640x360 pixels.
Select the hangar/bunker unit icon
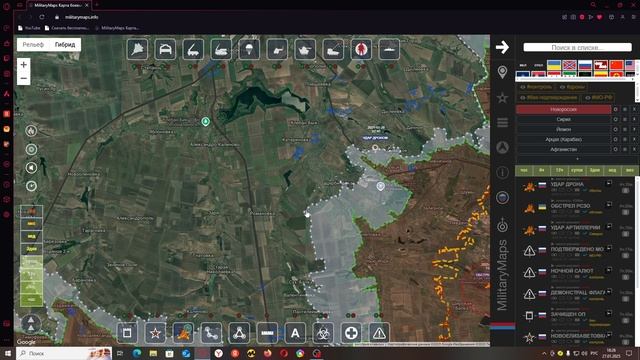pyautogui.click(x=165, y=49)
